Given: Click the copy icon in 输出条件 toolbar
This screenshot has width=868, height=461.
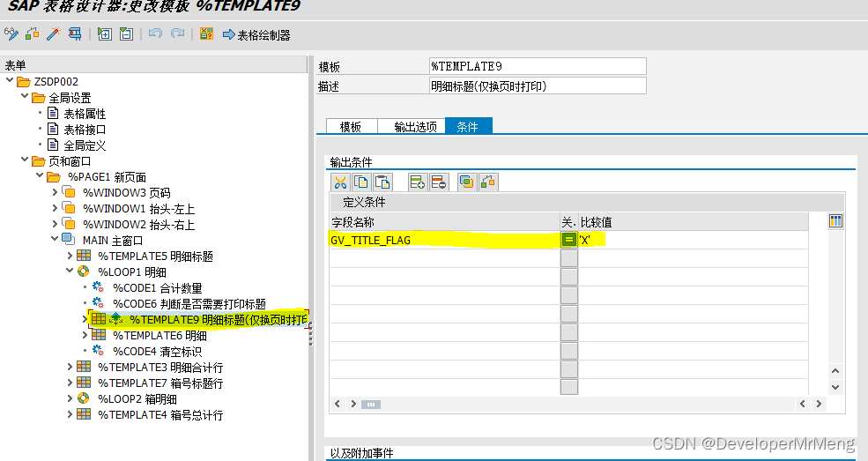Looking at the screenshot, I should point(361,182).
